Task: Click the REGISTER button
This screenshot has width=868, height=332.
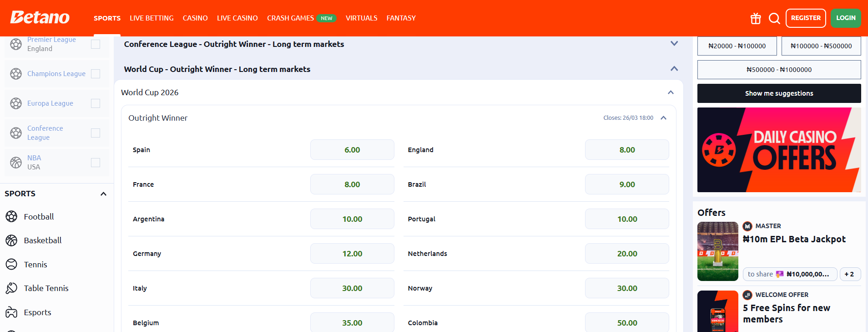Action: click(x=806, y=18)
